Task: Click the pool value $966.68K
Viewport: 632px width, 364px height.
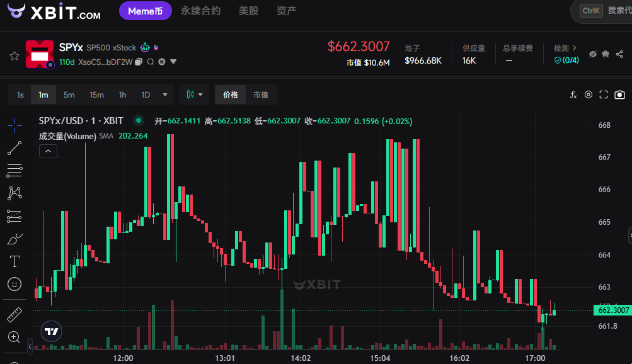Action: (x=423, y=60)
